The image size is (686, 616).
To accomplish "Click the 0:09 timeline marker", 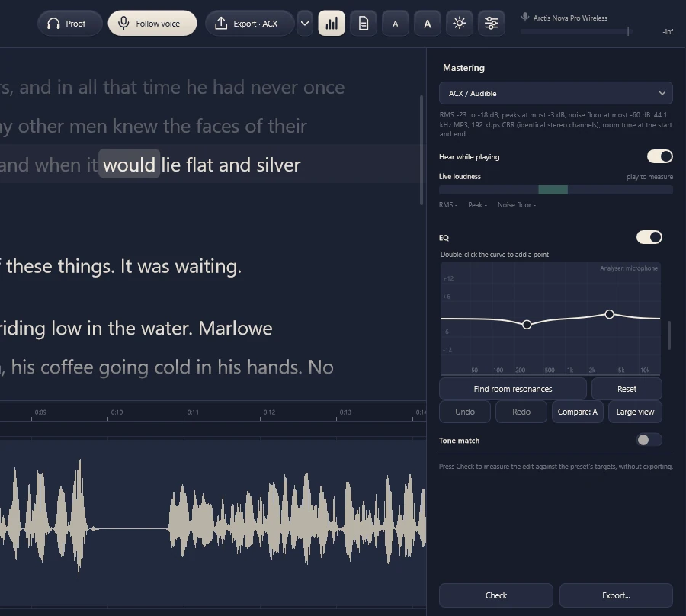I will click(x=40, y=412).
